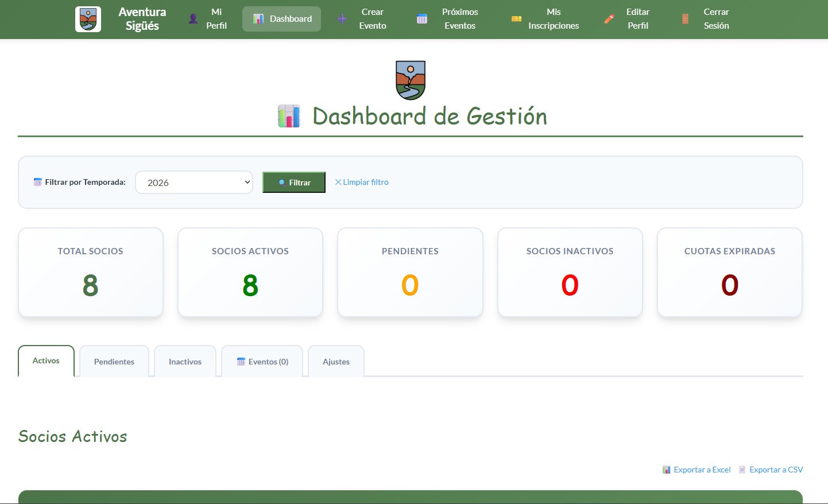Click the chart icon beside Dashboard de Gestión
The width and height of the screenshot is (828, 504).
[x=289, y=116]
